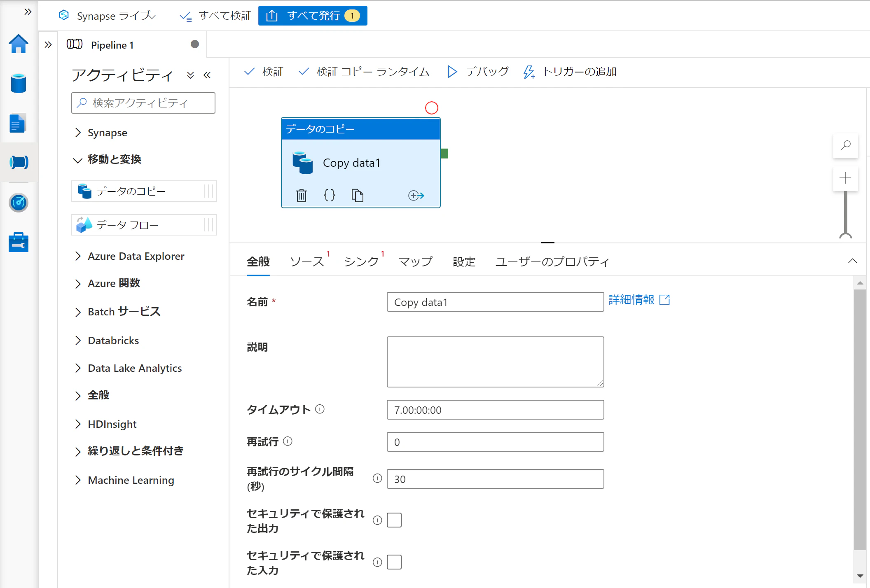Enable セキュリティで保護された入力 checkbox

[394, 562]
